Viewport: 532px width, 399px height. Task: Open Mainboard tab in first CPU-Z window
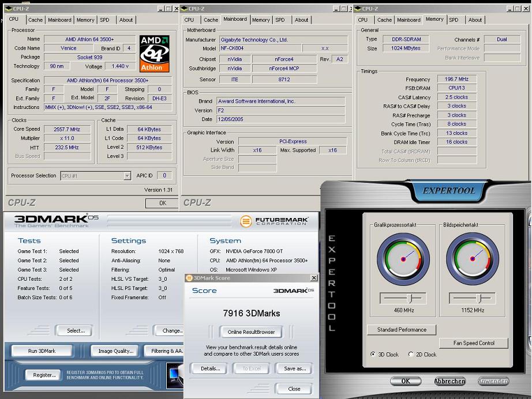click(59, 20)
